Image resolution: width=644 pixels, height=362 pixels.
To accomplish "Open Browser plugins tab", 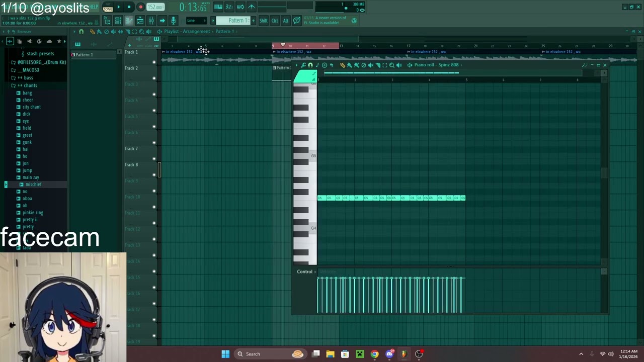I will 30,41.
